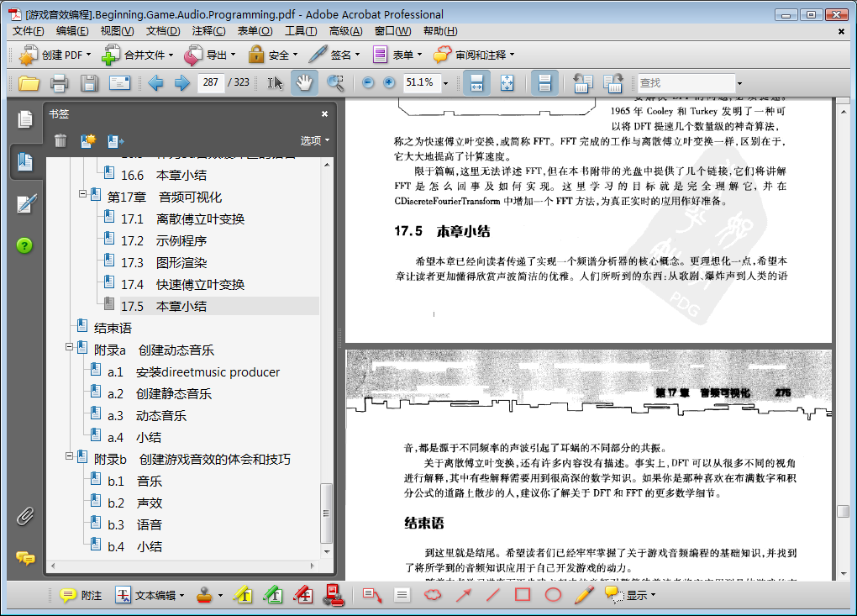Collapse the 第17章 音频可视化 bookmark

(x=82, y=194)
